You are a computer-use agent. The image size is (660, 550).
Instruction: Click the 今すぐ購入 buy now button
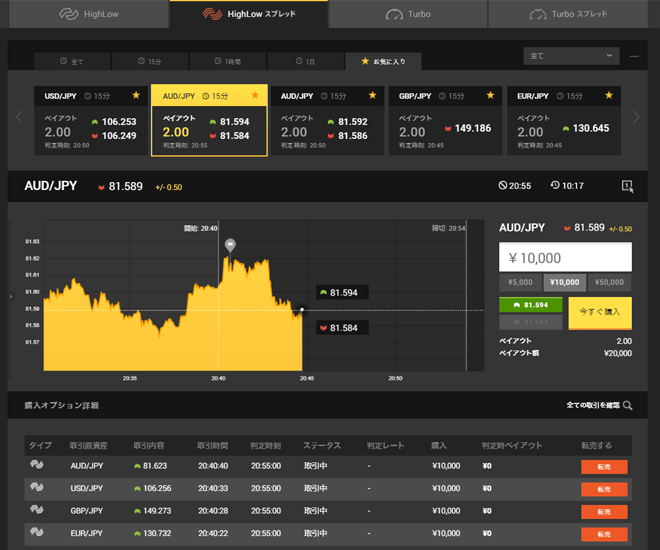point(600,313)
